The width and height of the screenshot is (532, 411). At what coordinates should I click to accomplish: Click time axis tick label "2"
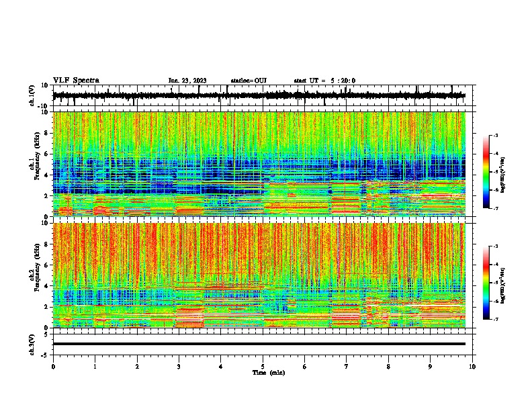(137, 367)
